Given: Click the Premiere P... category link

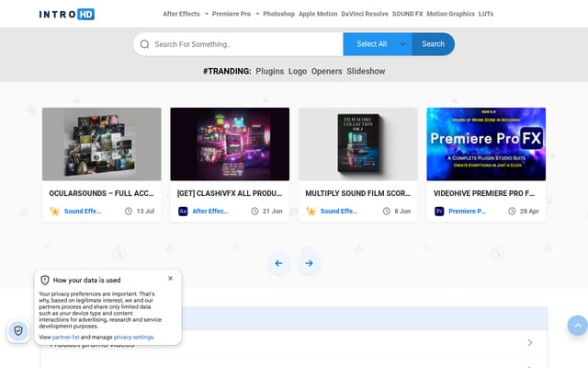Looking at the screenshot, I should coord(468,211).
